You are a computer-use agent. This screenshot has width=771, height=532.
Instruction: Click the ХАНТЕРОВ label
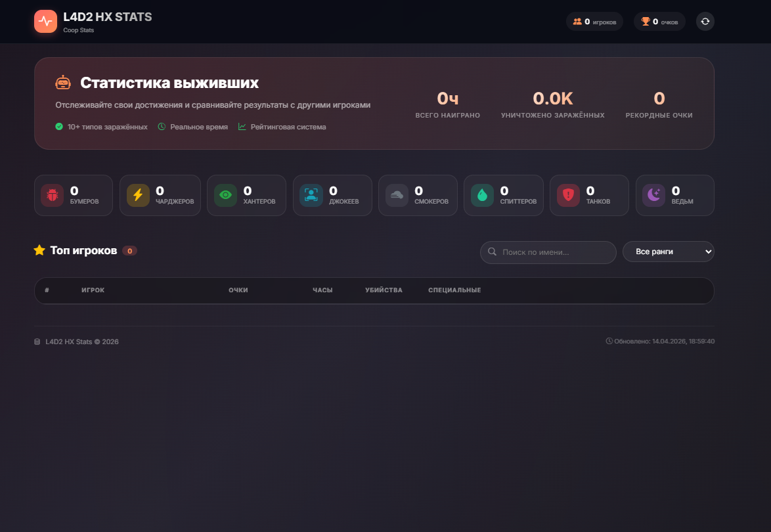click(x=259, y=202)
